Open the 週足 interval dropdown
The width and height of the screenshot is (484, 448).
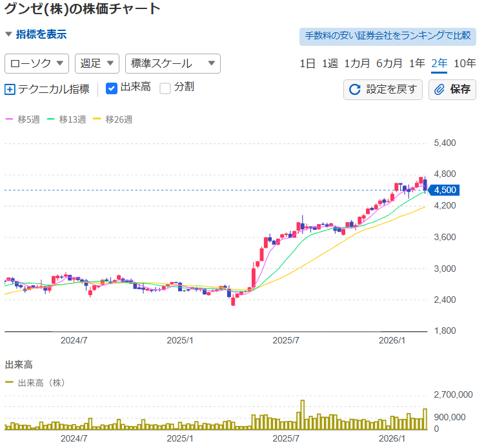(x=97, y=63)
